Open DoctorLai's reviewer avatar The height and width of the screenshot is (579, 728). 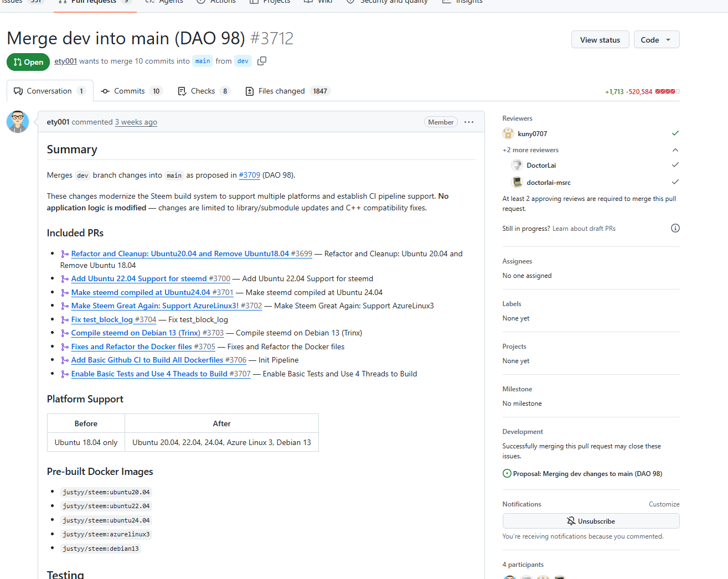pos(517,165)
